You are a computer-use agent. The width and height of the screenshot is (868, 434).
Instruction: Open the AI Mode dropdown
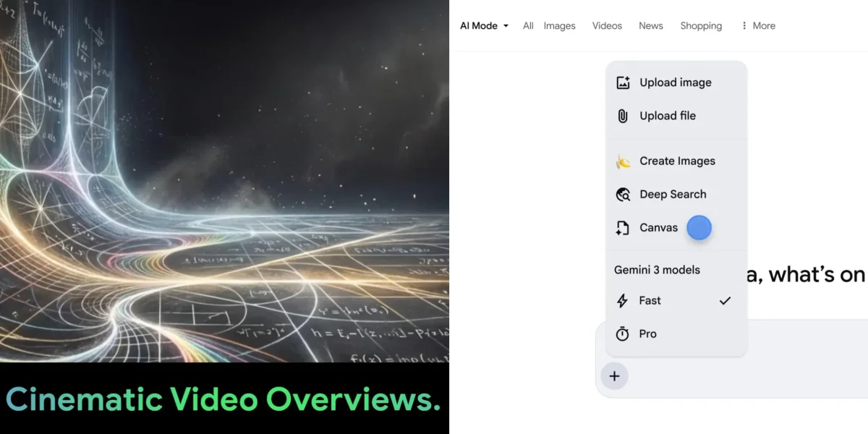[x=482, y=25]
